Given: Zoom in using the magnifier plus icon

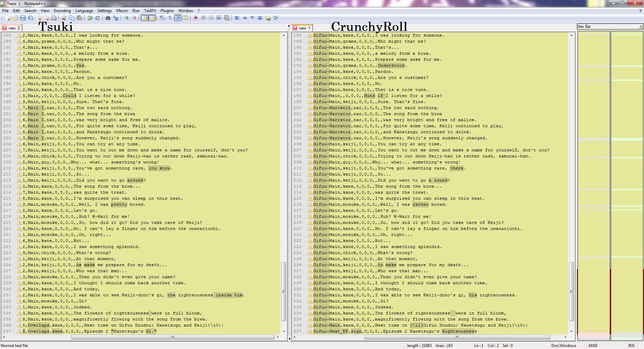Looking at the screenshot, I should pos(126,18).
